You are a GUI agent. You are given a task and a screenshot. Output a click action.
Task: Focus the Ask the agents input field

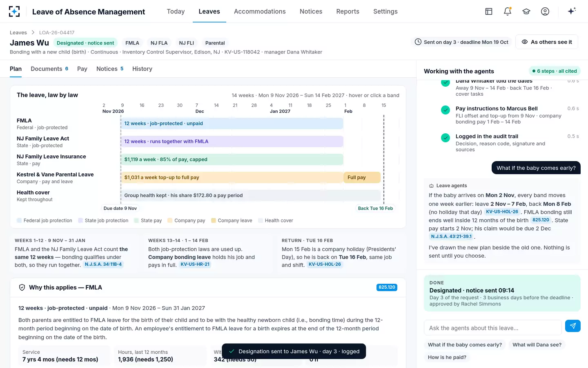pyautogui.click(x=493, y=328)
